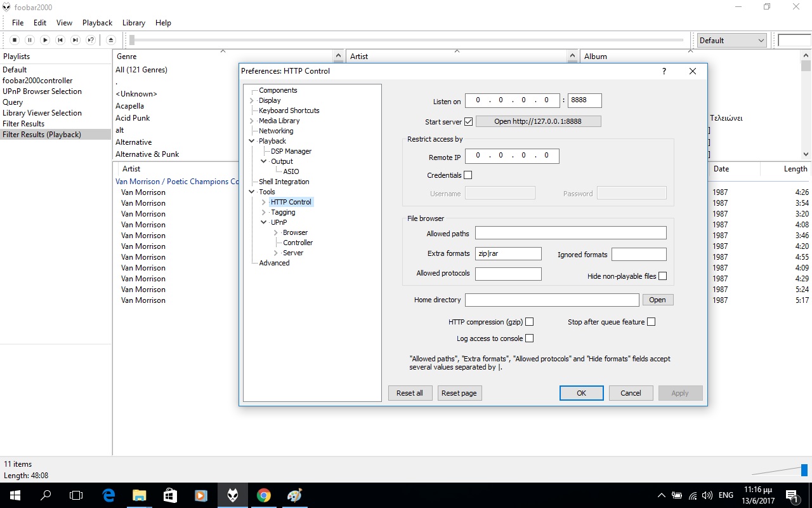Click the port field showing 8888
Screen dimensions: 812x508
click(585, 100)
